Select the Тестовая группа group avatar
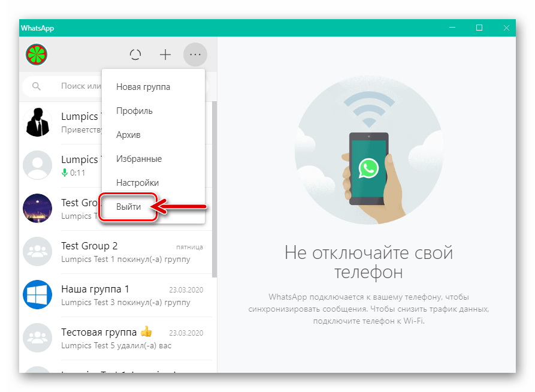Screen dimensions: 535x392 38,337
